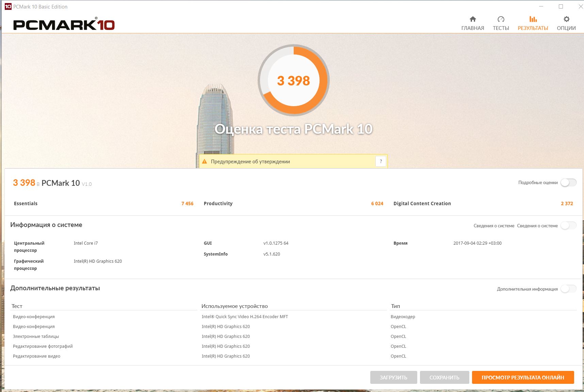This screenshot has width=584, height=392.
Task: Click the PCMark 10 title bar app icon
Action: 8,6
